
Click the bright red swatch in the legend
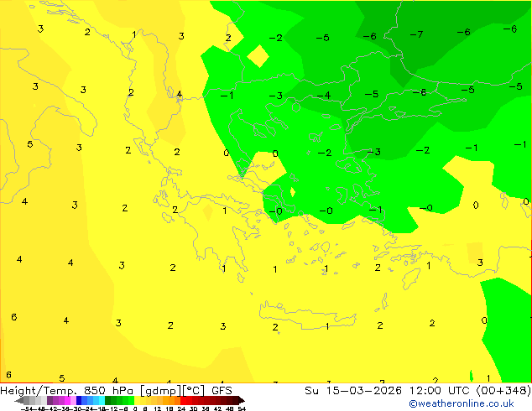(x=183, y=401)
